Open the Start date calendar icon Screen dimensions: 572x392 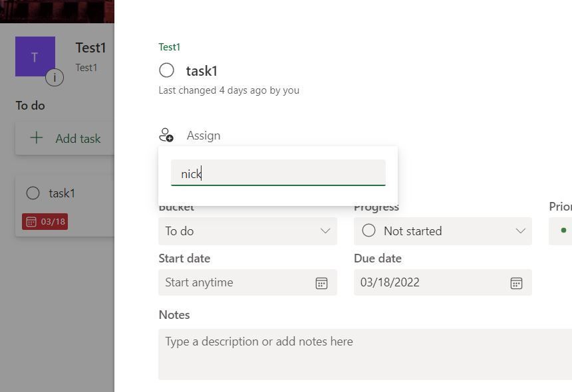pyautogui.click(x=321, y=283)
